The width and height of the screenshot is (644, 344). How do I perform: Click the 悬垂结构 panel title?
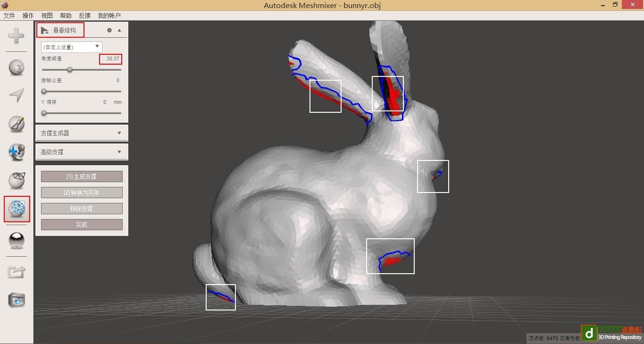pyautogui.click(x=65, y=30)
